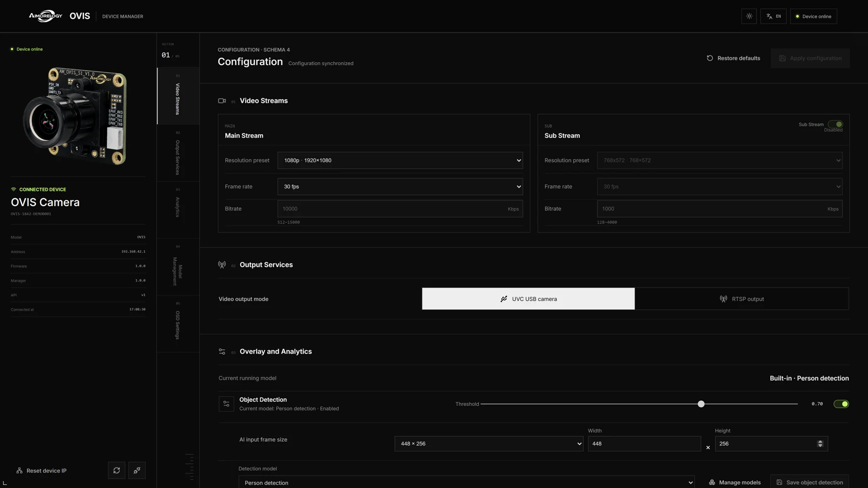
Task: Click the threshold value 0.70
Action: pos(817,404)
